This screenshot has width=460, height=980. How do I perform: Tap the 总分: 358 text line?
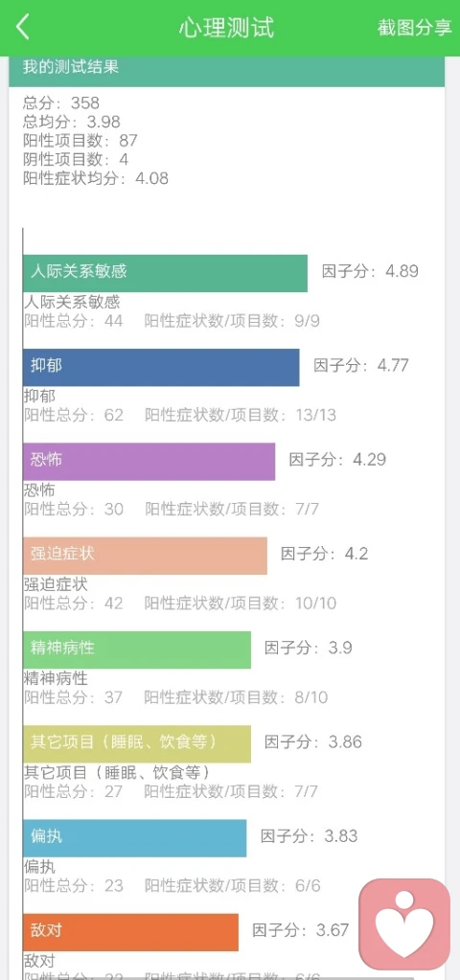click(61, 103)
